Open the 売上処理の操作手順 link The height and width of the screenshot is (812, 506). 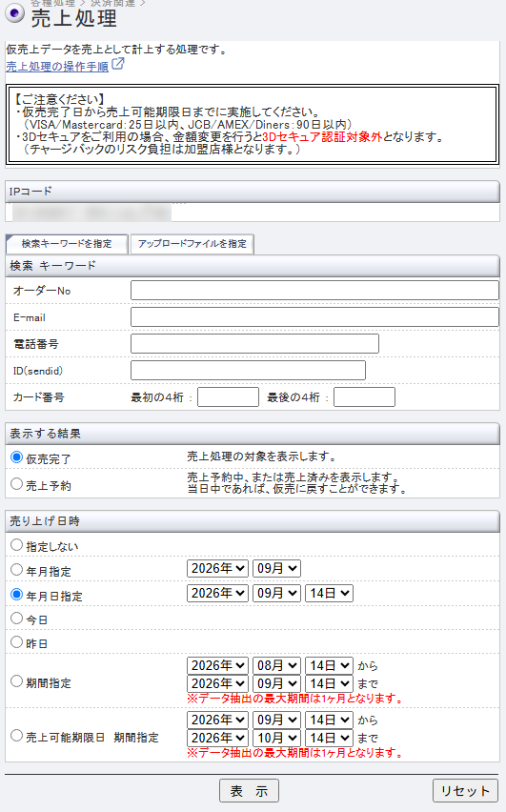(57, 67)
